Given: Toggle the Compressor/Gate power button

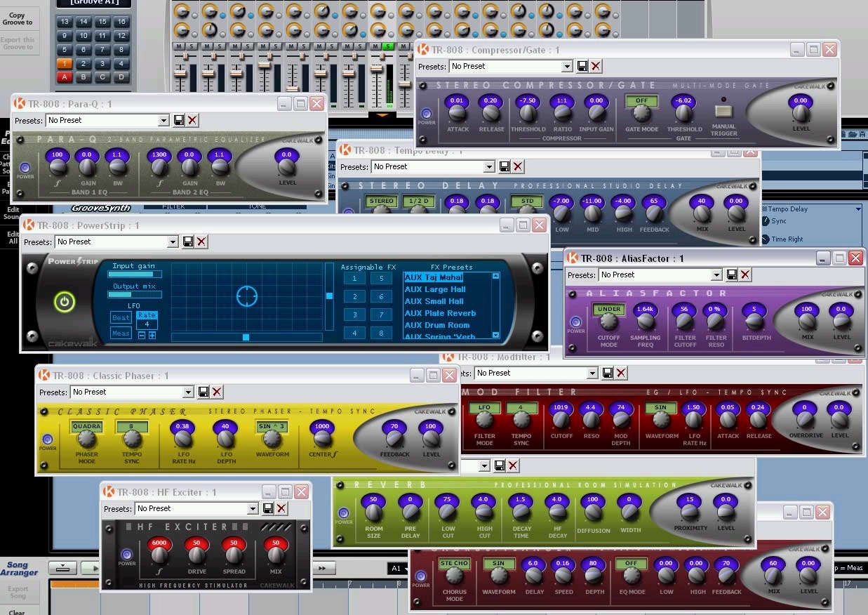Looking at the screenshot, I should pyautogui.click(x=427, y=113).
